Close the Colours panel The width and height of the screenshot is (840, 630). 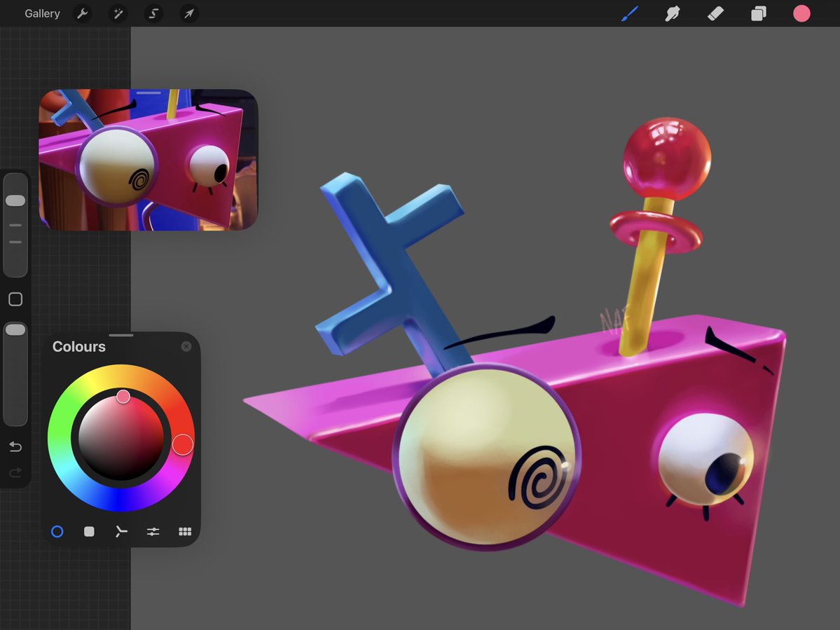pos(186,347)
